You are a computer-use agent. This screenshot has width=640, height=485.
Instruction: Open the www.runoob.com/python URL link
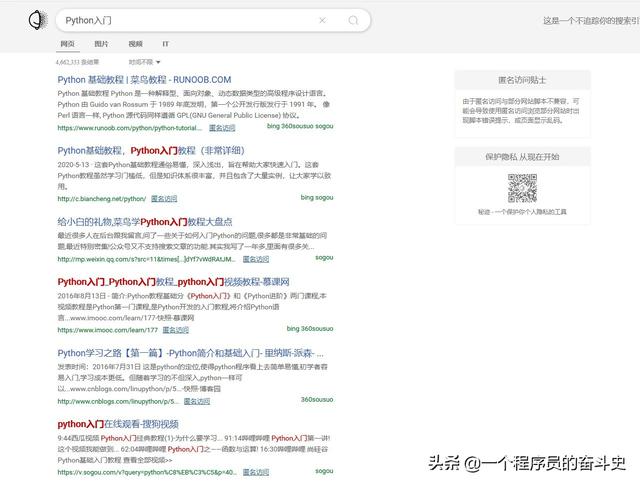(x=130, y=128)
